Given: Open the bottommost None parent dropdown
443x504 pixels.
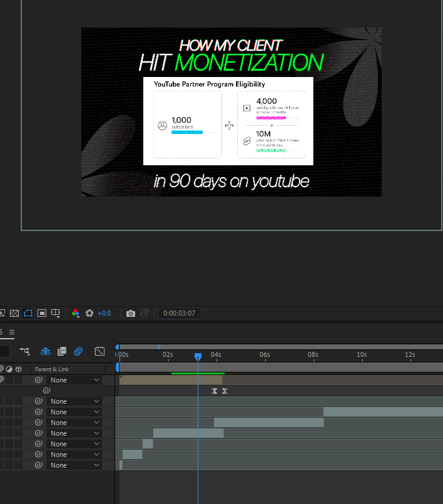Looking at the screenshot, I should [x=74, y=465].
